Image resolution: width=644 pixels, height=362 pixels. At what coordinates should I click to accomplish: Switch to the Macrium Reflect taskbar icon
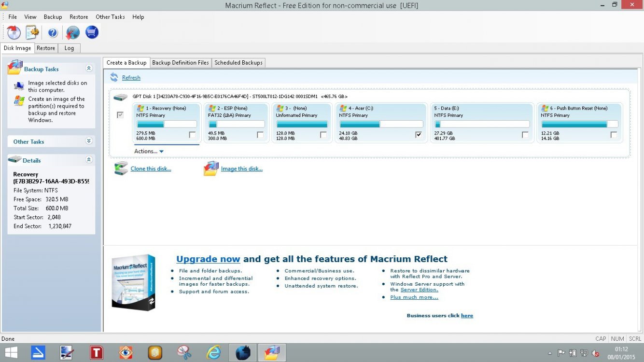[x=272, y=353]
